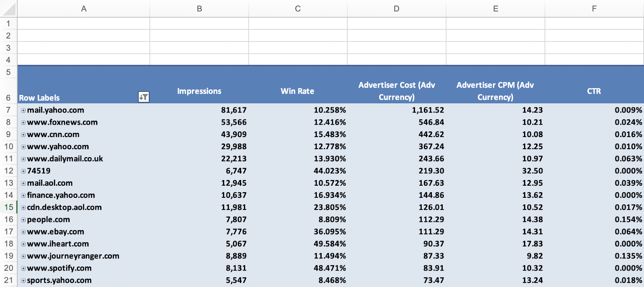Select column F header
644x287 pixels.
pos(594,8)
